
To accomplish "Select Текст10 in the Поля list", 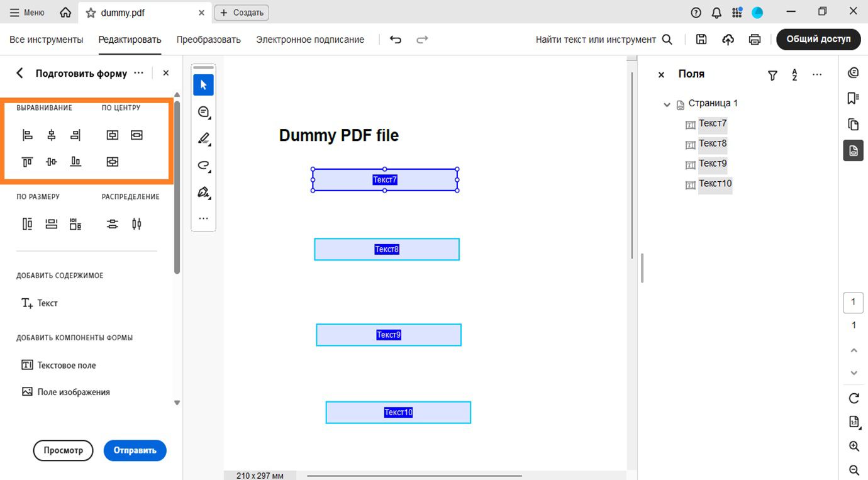I will point(715,184).
